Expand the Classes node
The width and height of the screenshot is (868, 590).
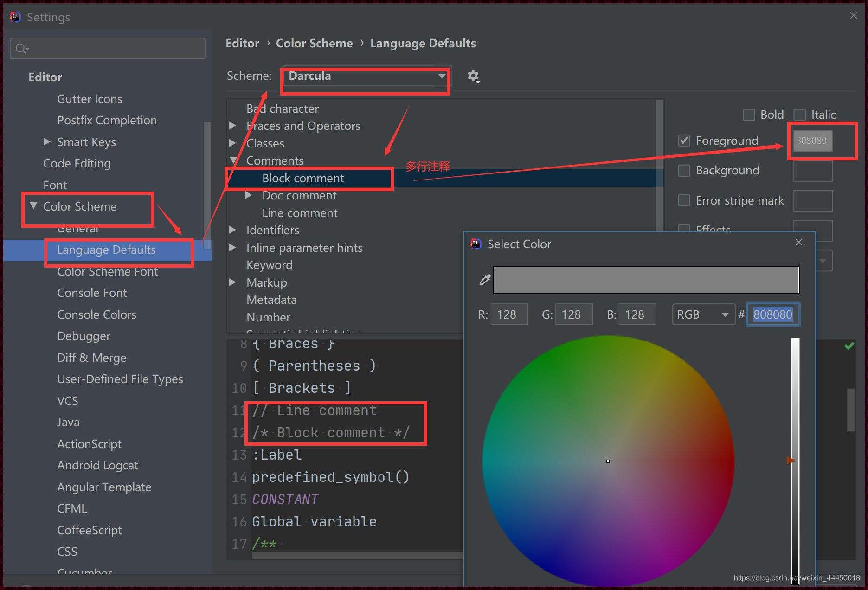coord(233,143)
